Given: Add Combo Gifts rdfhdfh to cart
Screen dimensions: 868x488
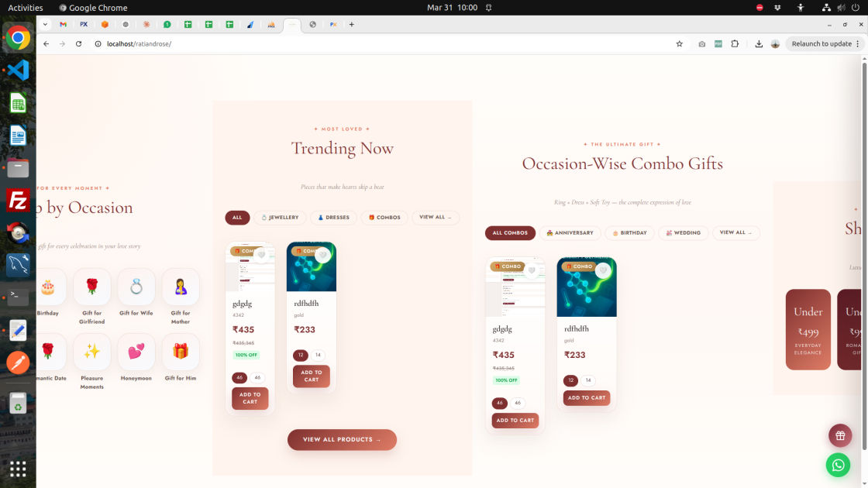Looking at the screenshot, I should pos(587,398).
